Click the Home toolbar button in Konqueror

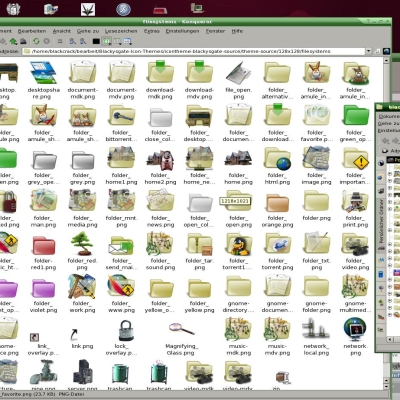tap(23, 41)
